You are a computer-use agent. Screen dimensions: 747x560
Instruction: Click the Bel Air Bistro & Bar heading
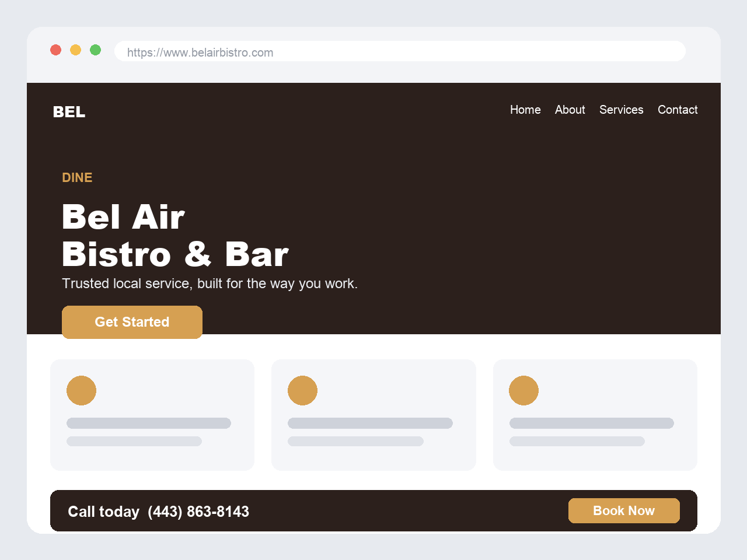coord(175,236)
